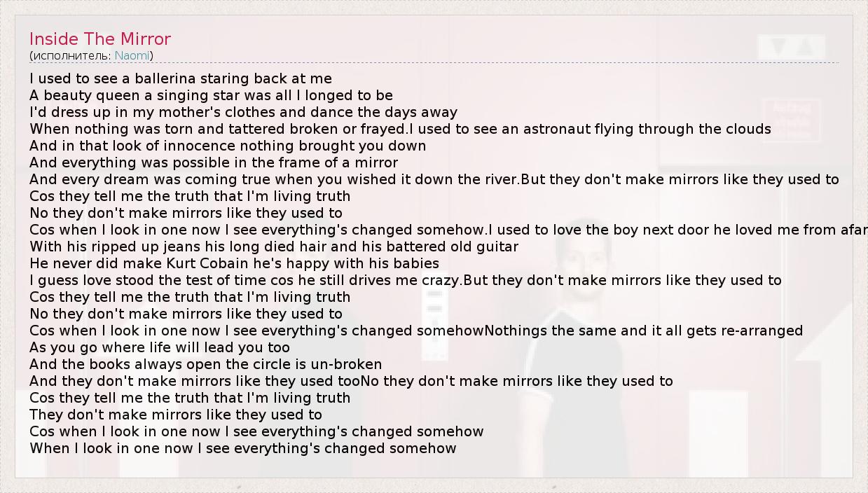Click the frame of a mirror line
The width and height of the screenshot is (868, 493).
pyautogui.click(x=214, y=162)
